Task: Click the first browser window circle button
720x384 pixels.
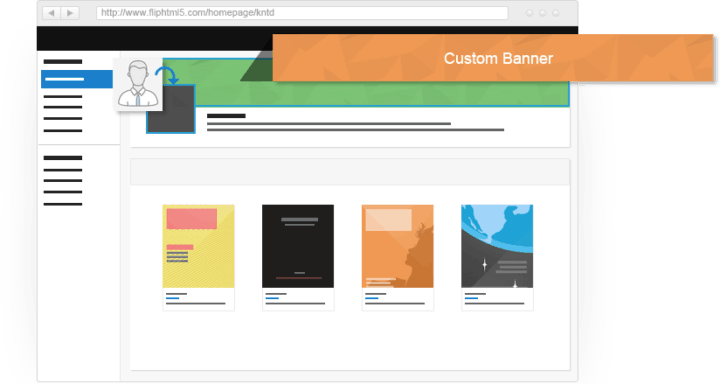Action: pyautogui.click(x=529, y=13)
